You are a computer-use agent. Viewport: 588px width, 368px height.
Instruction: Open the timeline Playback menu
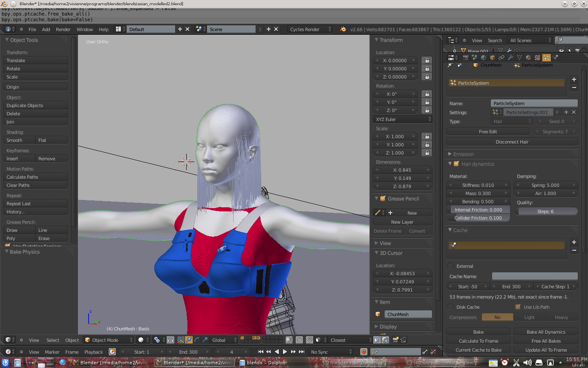pos(94,352)
